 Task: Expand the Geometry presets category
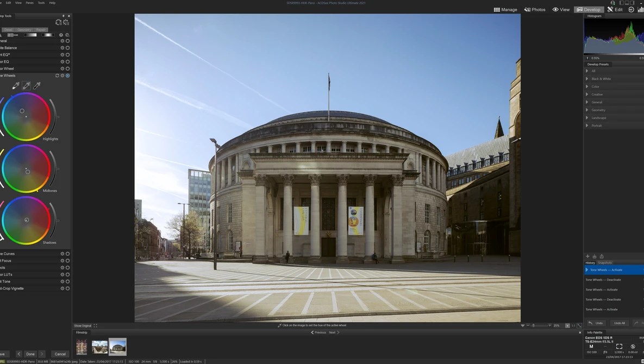click(587, 110)
